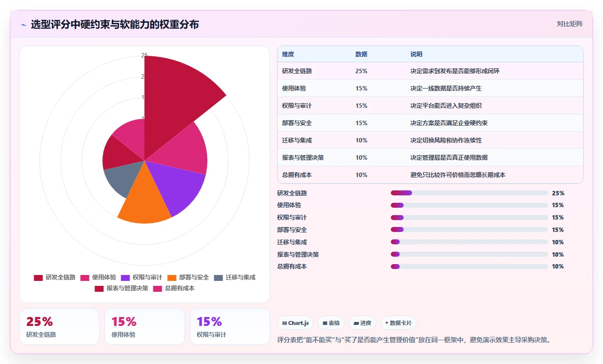Click 决定切换风险和协作连续性 description

tap(446, 140)
